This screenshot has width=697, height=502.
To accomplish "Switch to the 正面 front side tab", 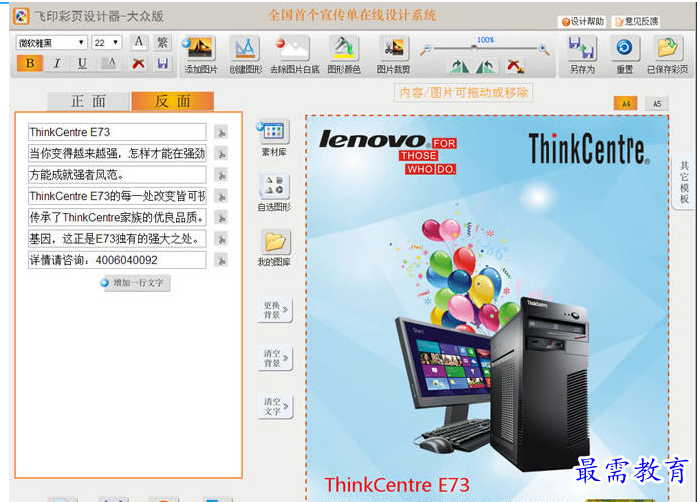I will coord(88,101).
